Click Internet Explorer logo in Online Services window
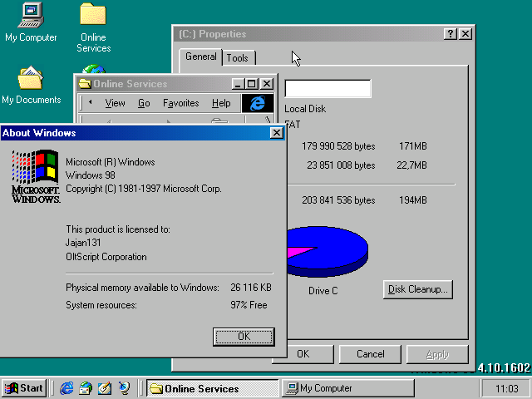Image resolution: width=532 pixels, height=399 pixels. [x=258, y=103]
